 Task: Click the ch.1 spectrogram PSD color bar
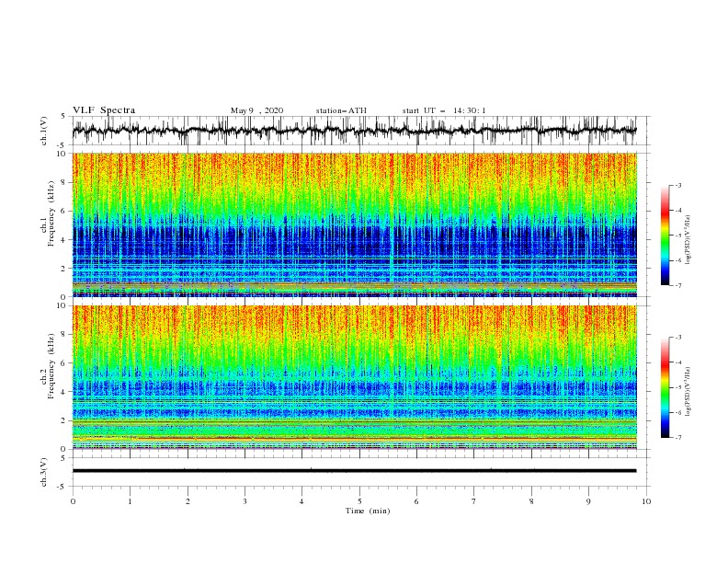665,236
